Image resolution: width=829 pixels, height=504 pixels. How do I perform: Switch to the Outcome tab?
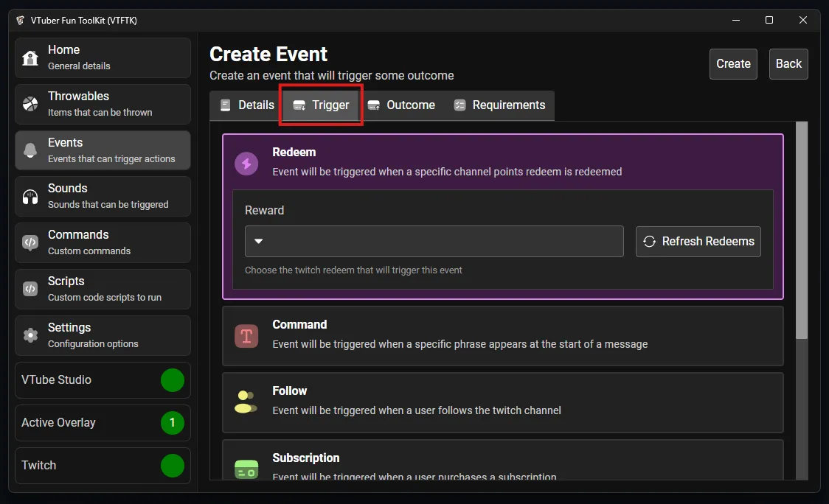[402, 105]
